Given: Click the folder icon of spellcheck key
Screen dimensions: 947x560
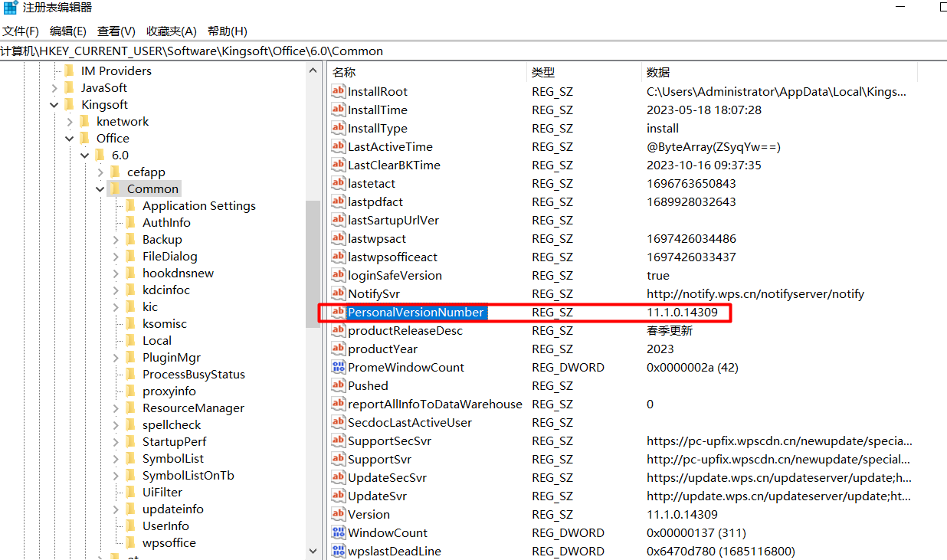Looking at the screenshot, I should 131,424.
